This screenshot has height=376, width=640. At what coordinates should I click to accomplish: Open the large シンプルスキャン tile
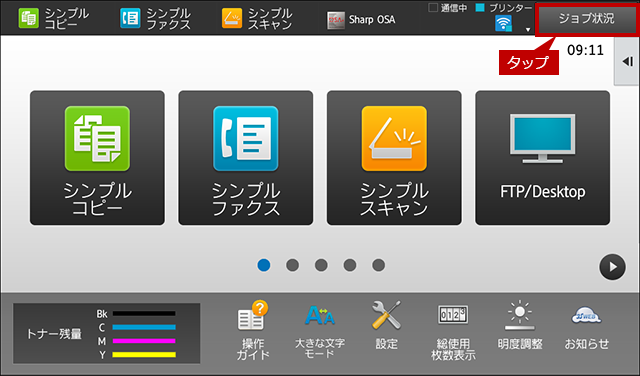394,158
